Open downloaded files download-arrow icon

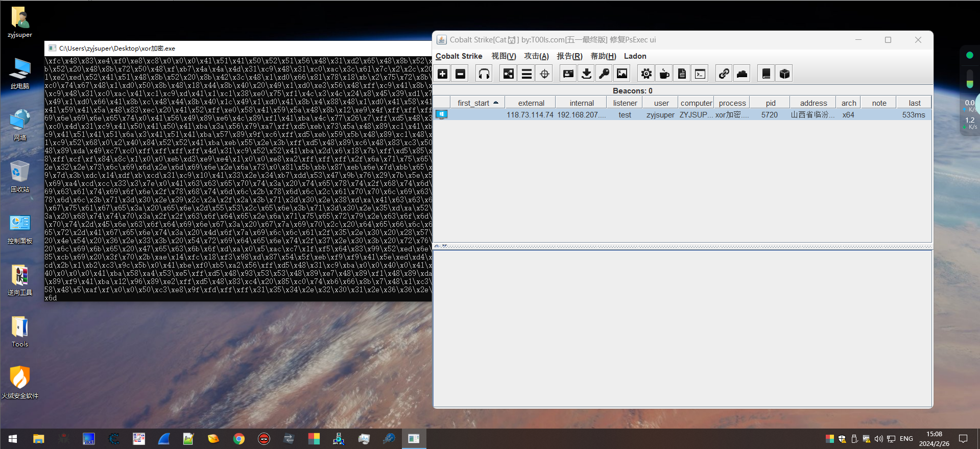(x=587, y=74)
